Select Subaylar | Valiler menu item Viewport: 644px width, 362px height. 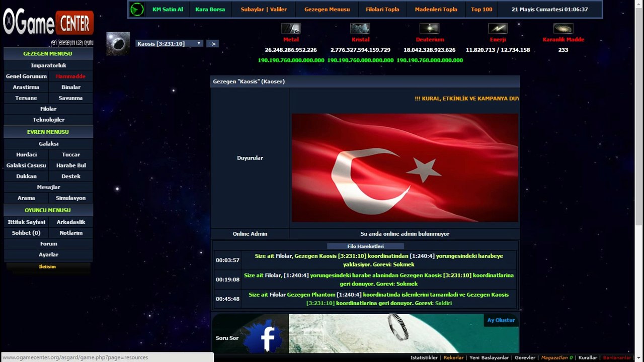pos(264,10)
